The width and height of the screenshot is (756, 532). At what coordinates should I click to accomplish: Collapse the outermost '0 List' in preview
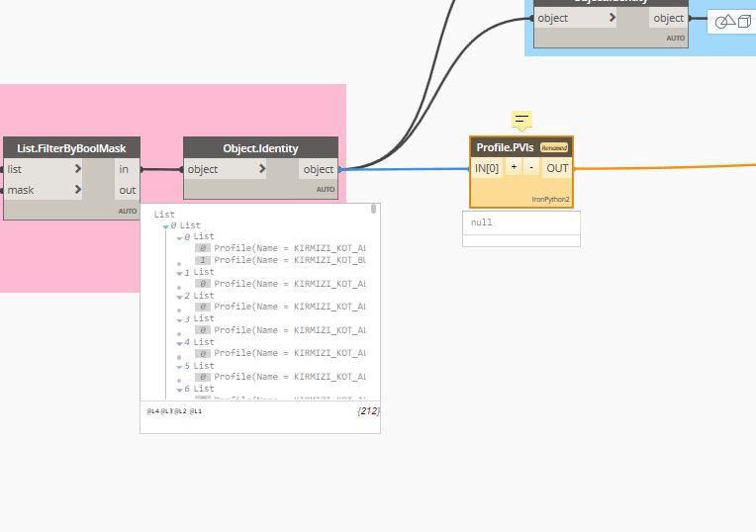(166, 226)
